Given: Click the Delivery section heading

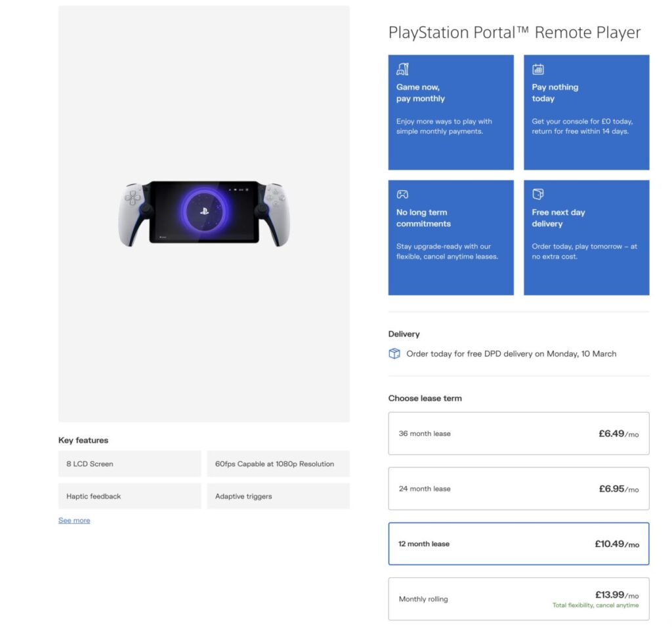Looking at the screenshot, I should (404, 334).
